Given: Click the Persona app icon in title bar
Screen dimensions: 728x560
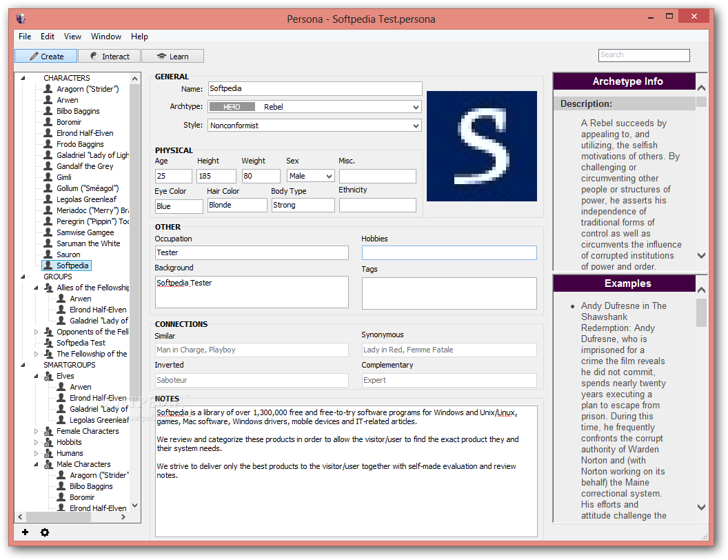Looking at the screenshot, I should [x=21, y=19].
